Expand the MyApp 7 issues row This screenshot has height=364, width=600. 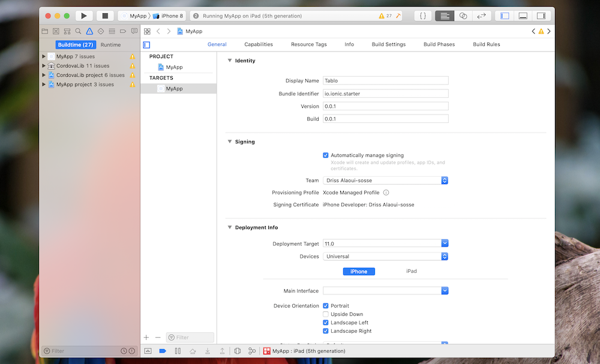pos(44,56)
